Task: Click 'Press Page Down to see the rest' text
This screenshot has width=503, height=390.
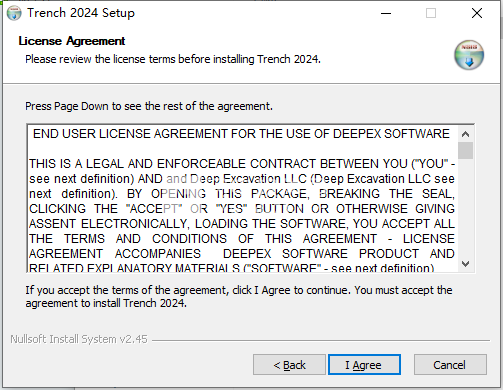Action: (149, 106)
